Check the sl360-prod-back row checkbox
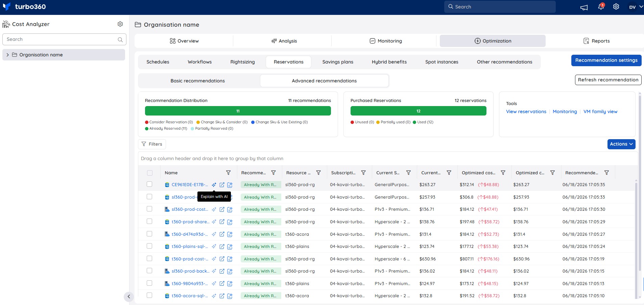Viewport: 644px width, 305px height. [149, 271]
